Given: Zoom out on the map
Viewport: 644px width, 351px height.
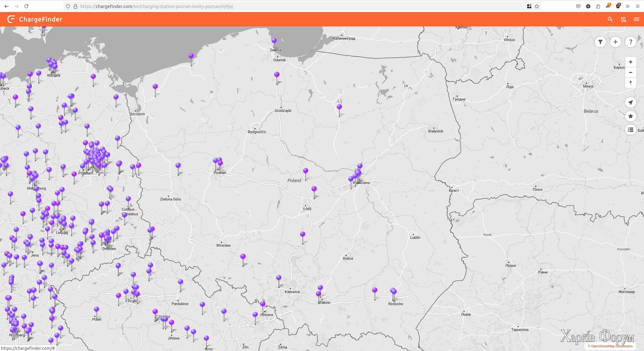Looking at the screenshot, I should click(631, 72).
